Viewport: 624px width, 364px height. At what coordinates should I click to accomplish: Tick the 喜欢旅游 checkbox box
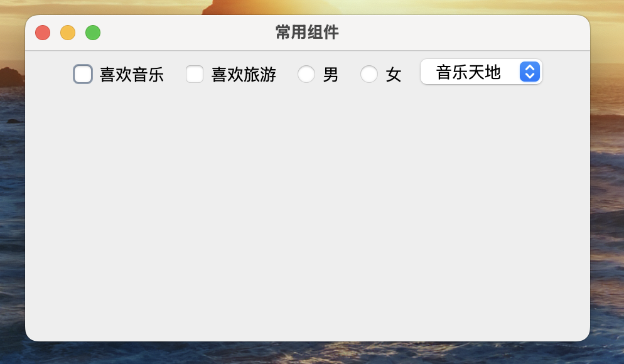[x=195, y=75]
